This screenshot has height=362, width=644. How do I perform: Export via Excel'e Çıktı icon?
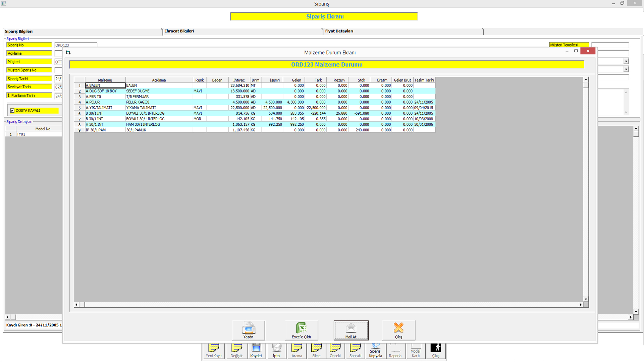pos(301,328)
